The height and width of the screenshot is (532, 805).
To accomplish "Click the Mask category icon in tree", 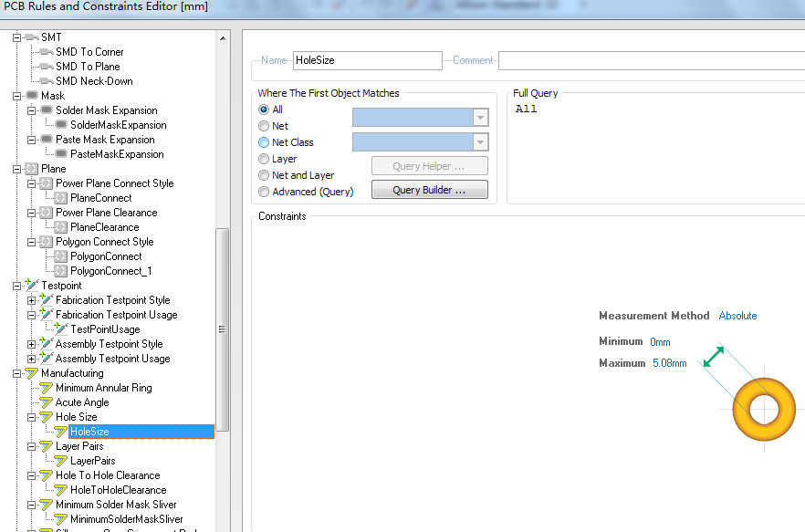I will 32,96.
